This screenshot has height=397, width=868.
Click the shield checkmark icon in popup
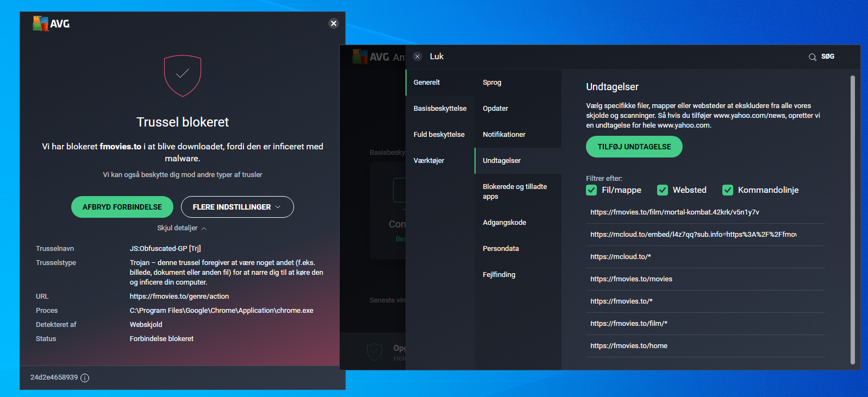[183, 75]
